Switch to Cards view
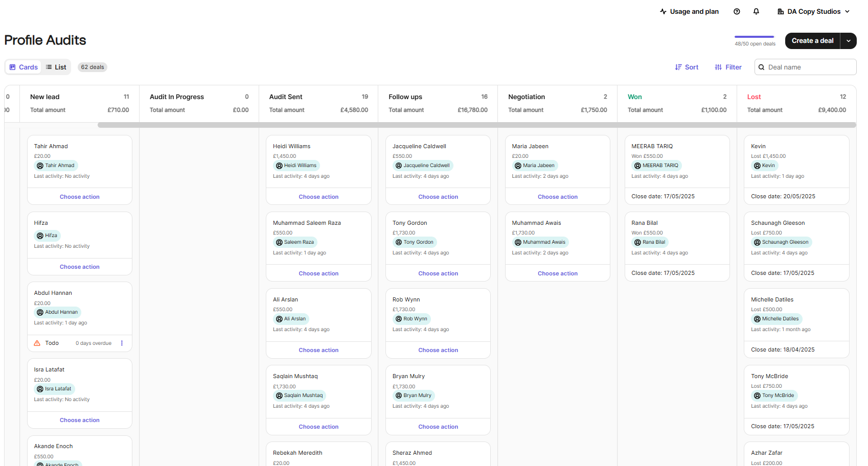The width and height of the screenshot is (868, 466). [24, 67]
